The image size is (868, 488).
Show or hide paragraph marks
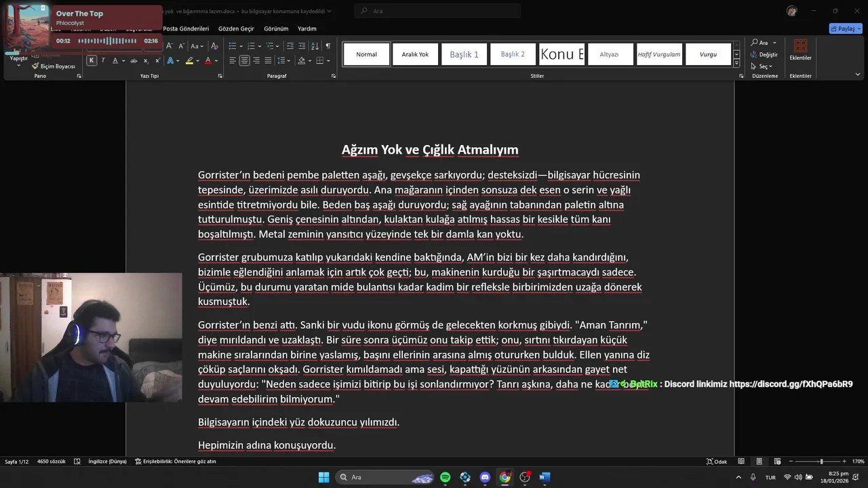pyautogui.click(x=328, y=46)
